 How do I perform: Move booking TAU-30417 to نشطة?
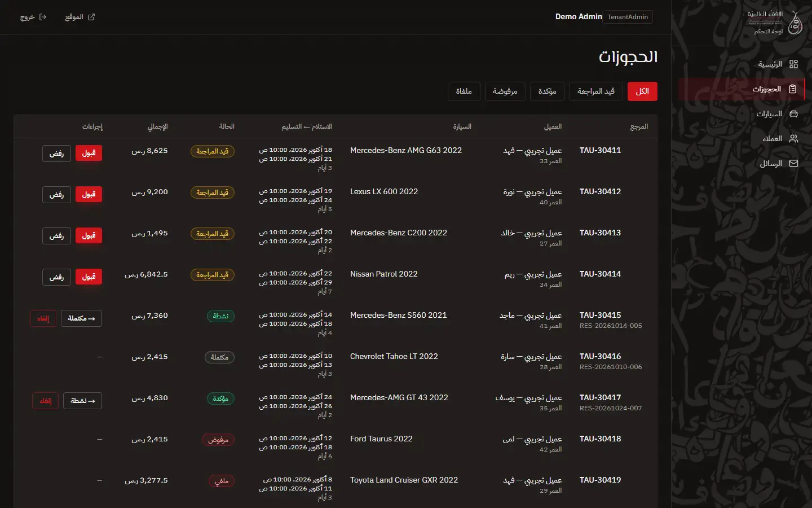click(82, 401)
